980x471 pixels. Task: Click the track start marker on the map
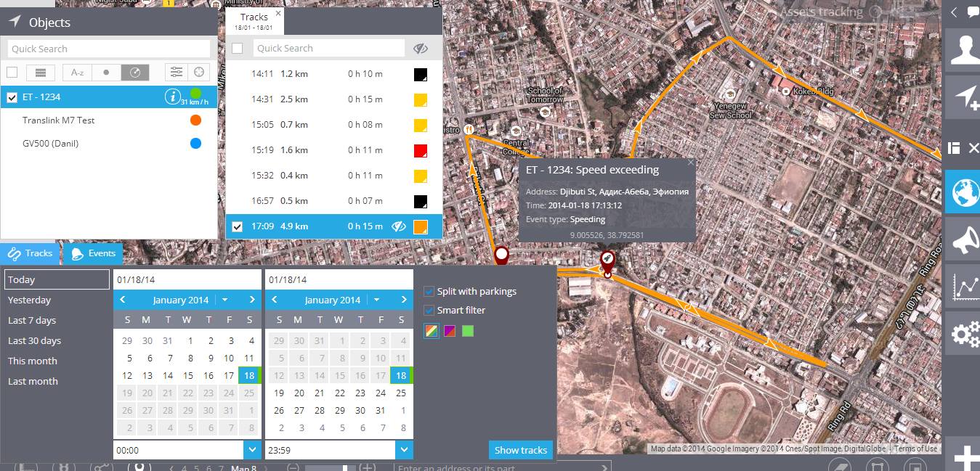tap(501, 256)
